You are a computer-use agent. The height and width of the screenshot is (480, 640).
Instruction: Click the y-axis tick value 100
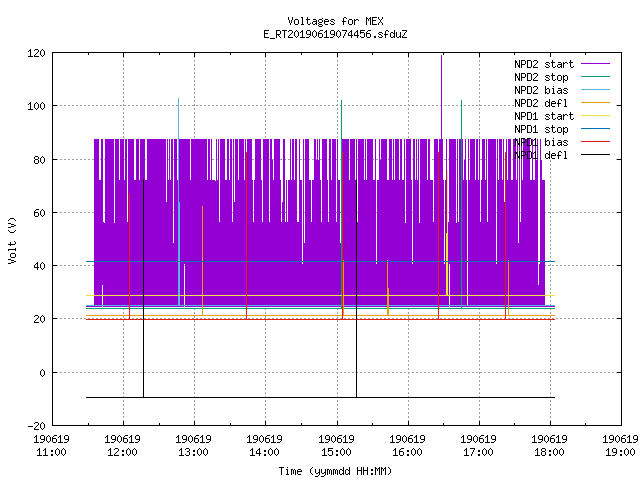pyautogui.click(x=36, y=106)
